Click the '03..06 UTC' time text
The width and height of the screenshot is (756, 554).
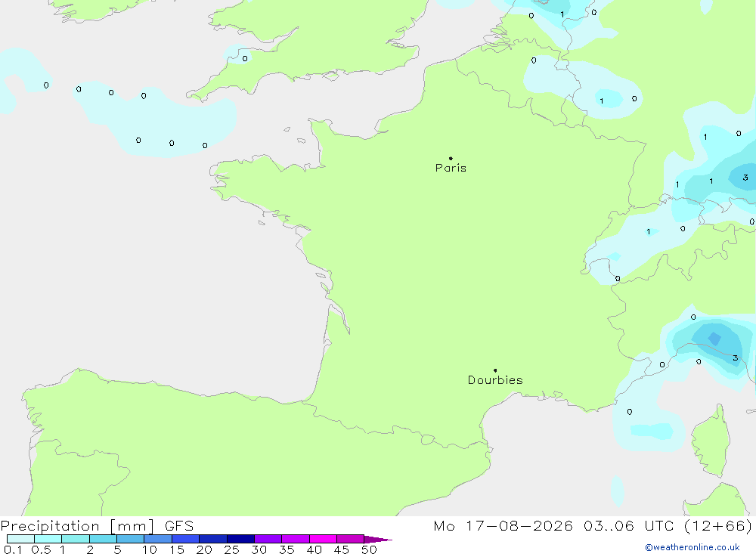click(628, 526)
